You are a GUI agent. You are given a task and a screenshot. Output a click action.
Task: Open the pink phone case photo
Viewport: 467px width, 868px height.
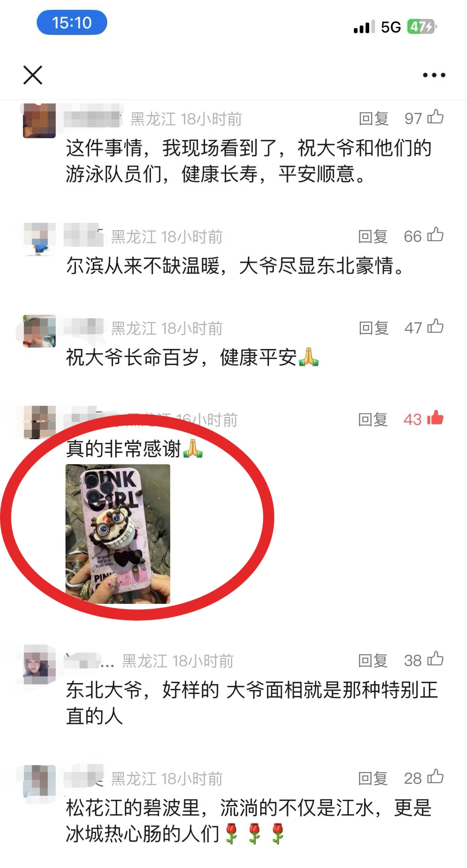coord(118,534)
